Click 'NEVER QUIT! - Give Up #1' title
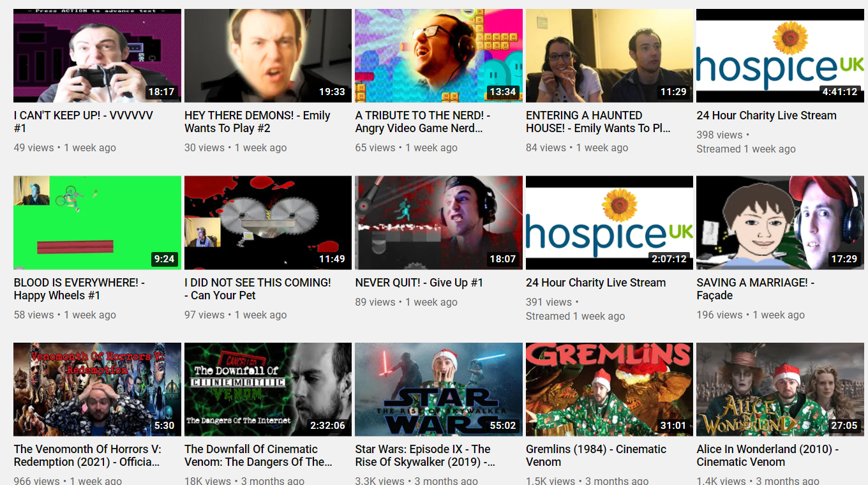 [419, 283]
